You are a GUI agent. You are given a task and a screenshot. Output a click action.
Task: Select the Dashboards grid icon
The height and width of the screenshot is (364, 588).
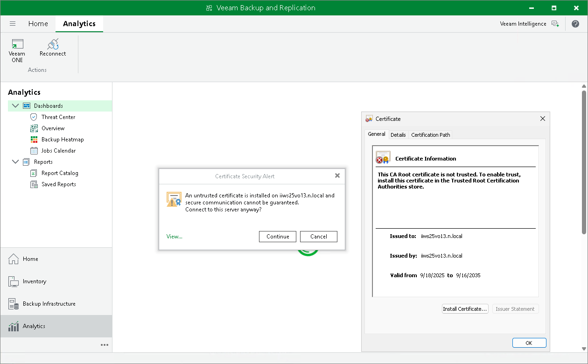pyautogui.click(x=27, y=106)
